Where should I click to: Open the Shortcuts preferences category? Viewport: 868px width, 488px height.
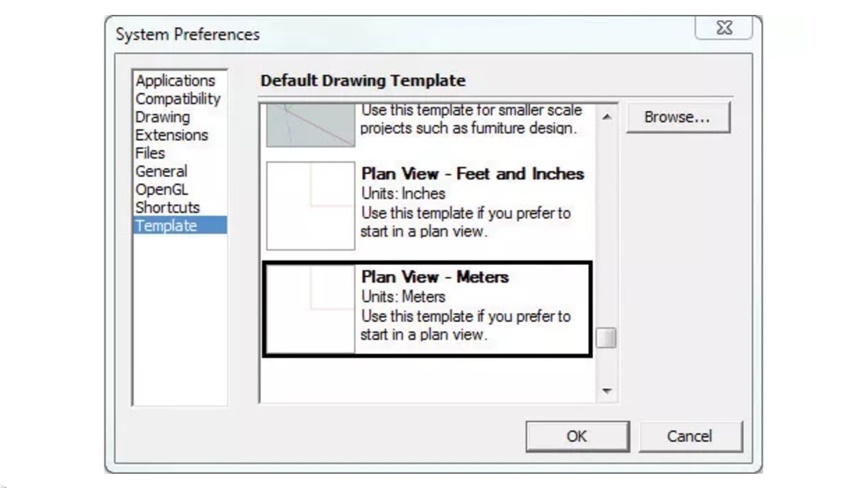[167, 207]
